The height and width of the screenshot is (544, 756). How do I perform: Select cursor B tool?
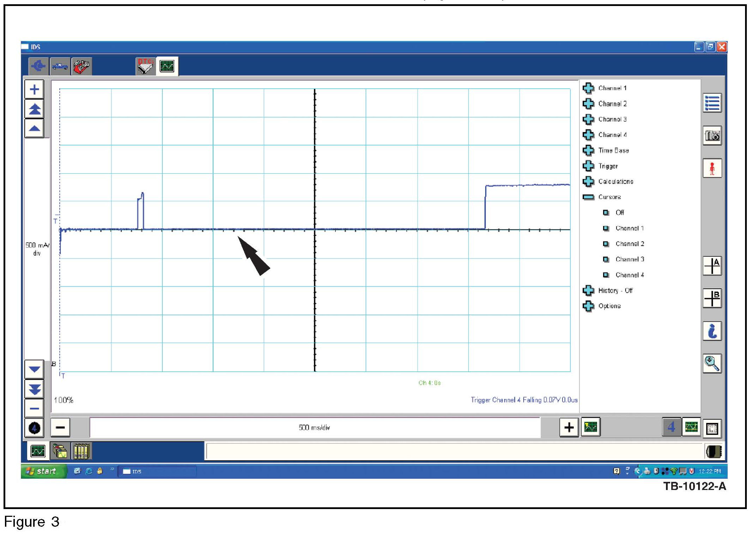click(x=712, y=298)
